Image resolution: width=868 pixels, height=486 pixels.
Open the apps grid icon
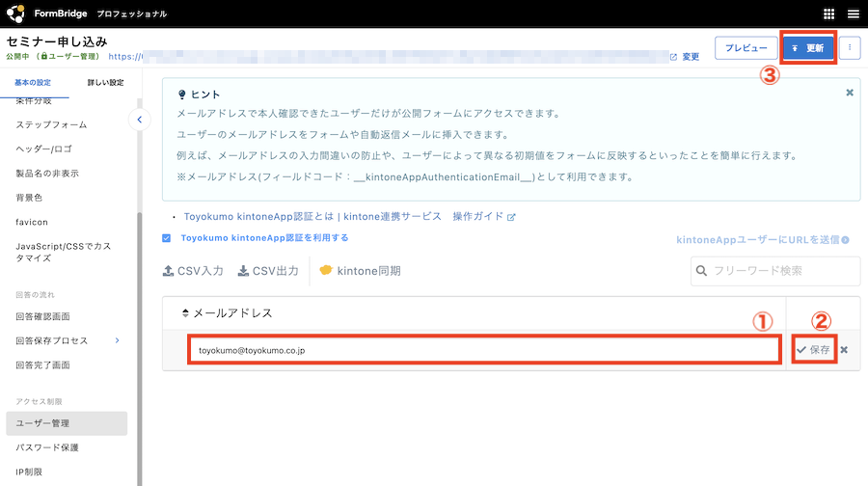[828, 13]
